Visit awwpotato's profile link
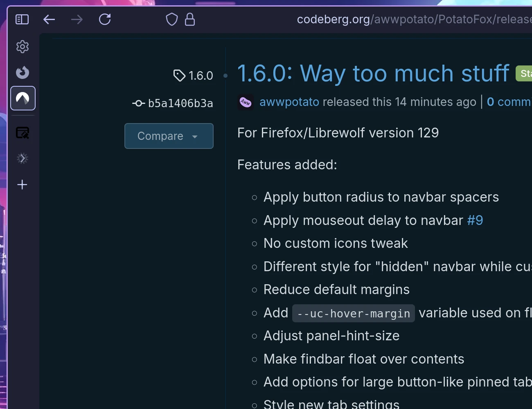The height and width of the screenshot is (409, 532). pos(289,102)
